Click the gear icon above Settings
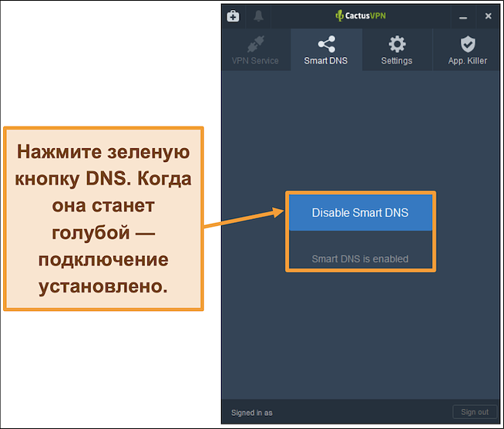504x429 pixels. click(x=397, y=44)
